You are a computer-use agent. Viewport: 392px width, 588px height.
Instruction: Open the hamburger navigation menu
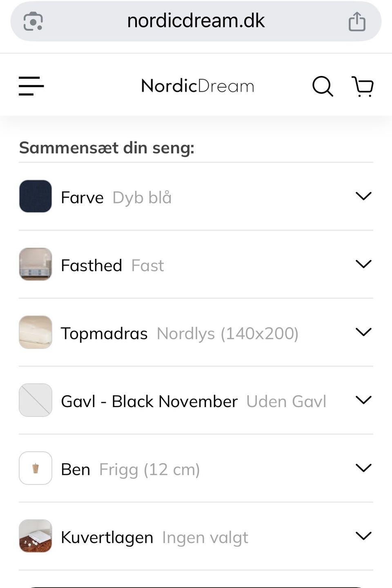(31, 86)
